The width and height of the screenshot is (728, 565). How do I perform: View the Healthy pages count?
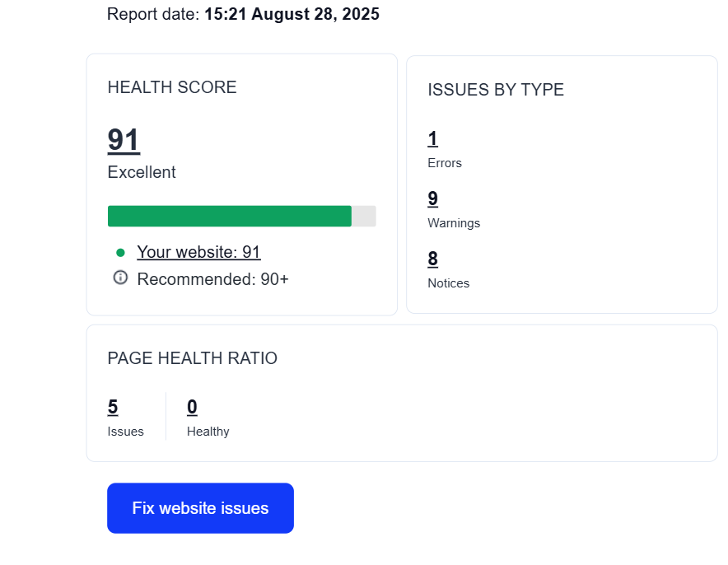(x=192, y=408)
